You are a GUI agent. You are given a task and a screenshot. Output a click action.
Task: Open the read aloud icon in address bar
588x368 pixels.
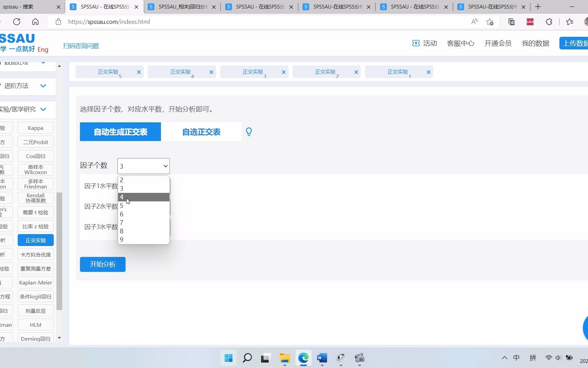[x=474, y=22]
